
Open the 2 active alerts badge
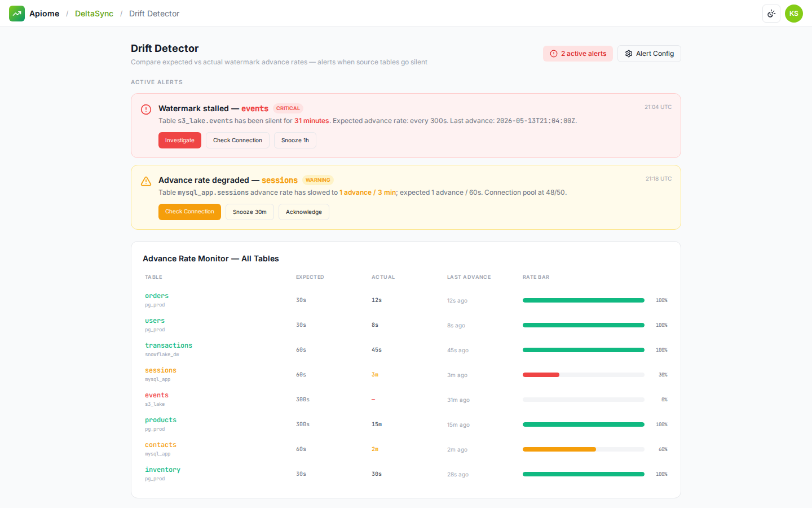(578, 54)
